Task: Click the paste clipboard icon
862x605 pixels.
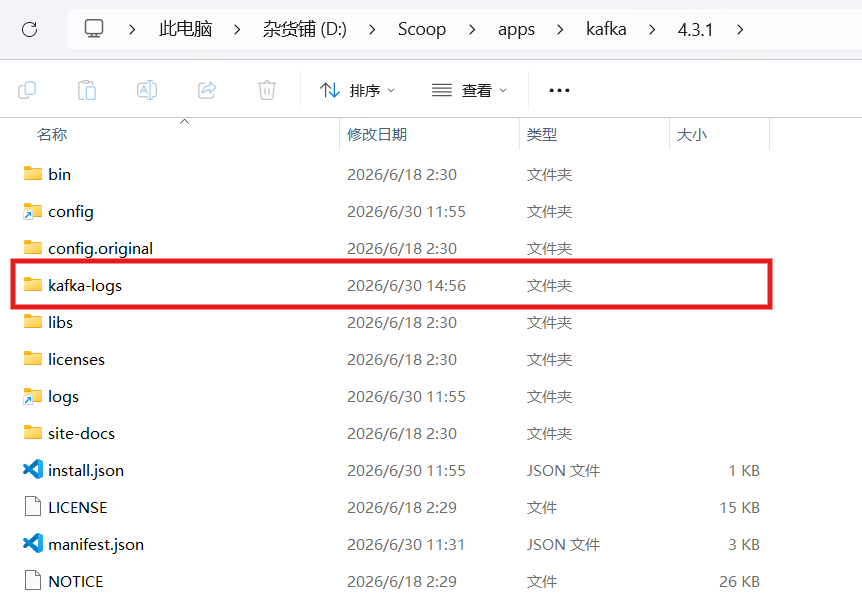Action: [x=87, y=90]
